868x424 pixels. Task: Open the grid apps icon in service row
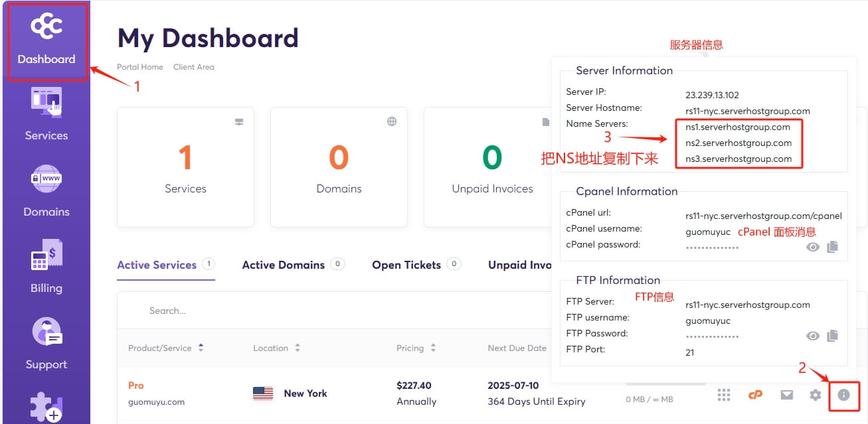point(724,395)
